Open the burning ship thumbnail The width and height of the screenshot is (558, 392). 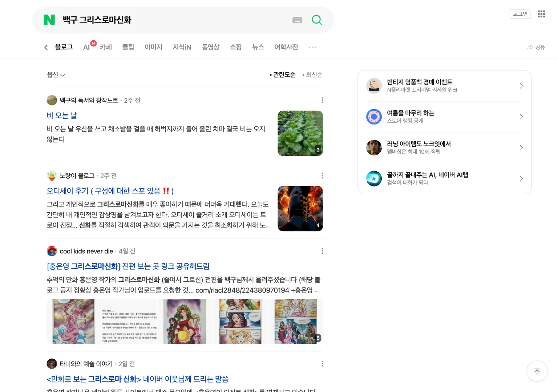pyautogui.click(x=300, y=209)
